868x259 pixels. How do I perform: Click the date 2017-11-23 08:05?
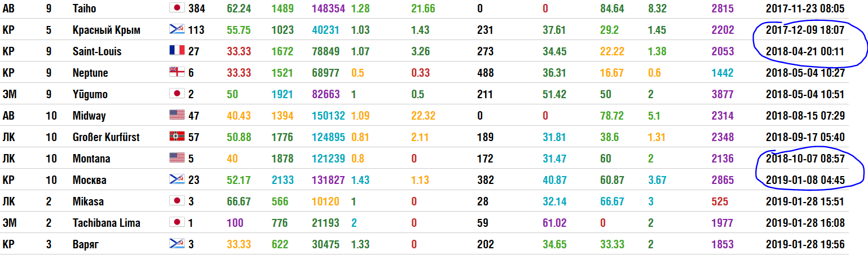tap(805, 8)
